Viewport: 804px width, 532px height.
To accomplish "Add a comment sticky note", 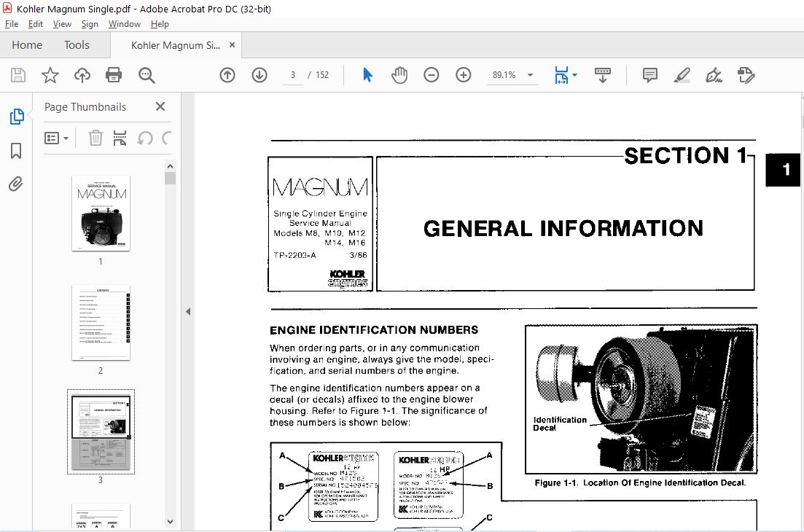I will click(649, 75).
